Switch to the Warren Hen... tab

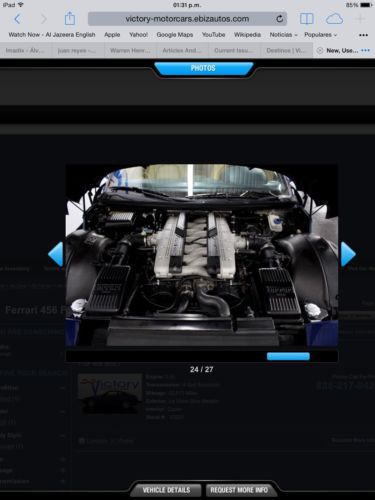[130, 51]
